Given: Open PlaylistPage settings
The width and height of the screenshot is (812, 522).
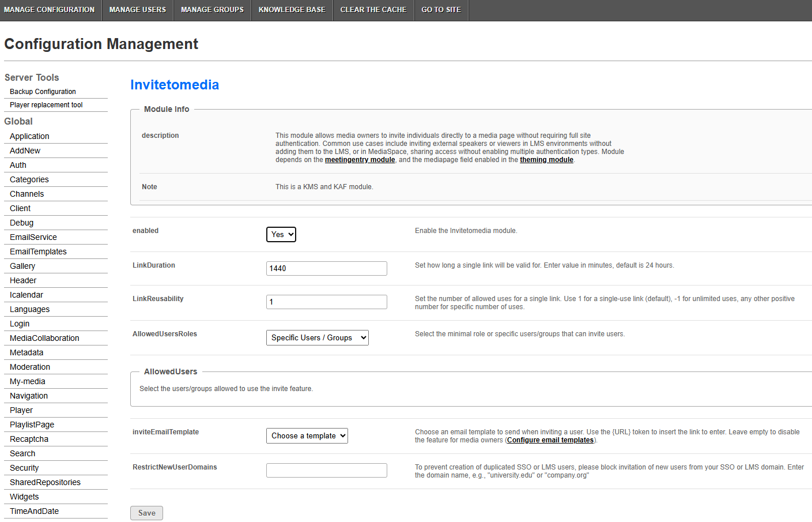Looking at the screenshot, I should pyautogui.click(x=32, y=425).
